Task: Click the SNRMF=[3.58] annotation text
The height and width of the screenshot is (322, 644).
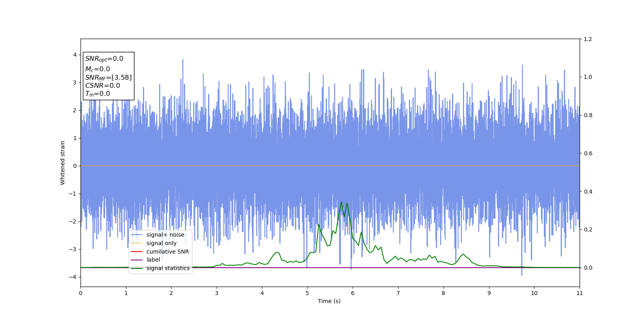Action: coord(108,78)
